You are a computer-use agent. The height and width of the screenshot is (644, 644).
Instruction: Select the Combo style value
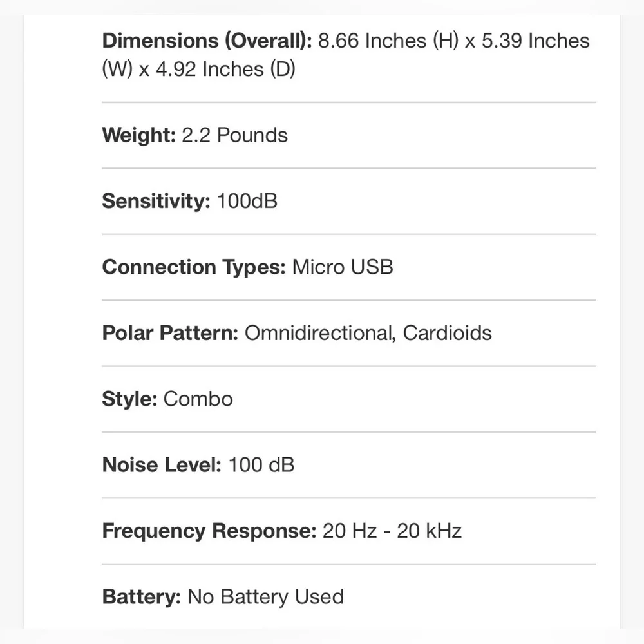click(198, 399)
